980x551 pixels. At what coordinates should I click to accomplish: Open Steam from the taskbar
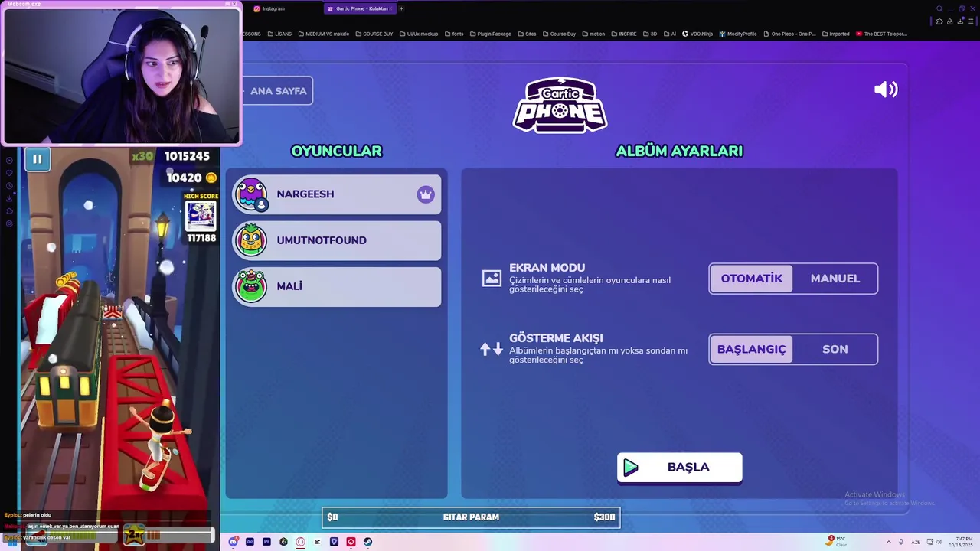point(367,542)
